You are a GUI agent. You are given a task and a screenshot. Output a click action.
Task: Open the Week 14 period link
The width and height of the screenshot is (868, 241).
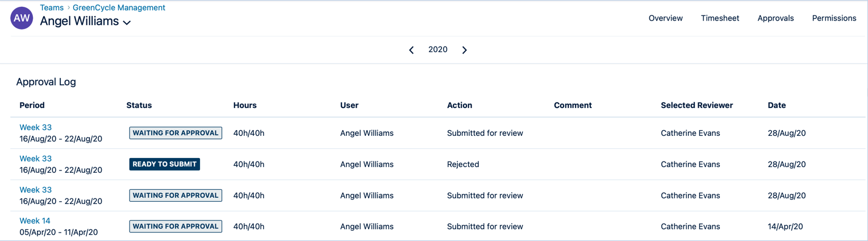click(x=35, y=221)
